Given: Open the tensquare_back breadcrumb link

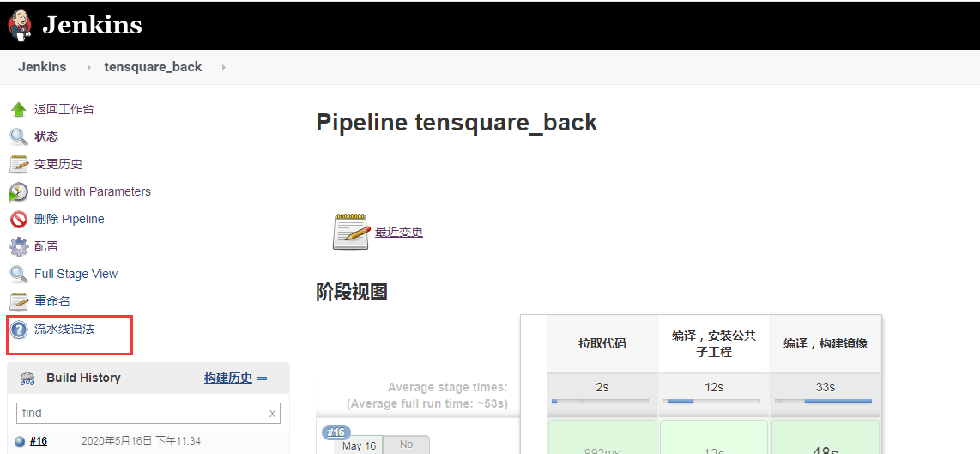Looking at the screenshot, I should click(x=153, y=67).
